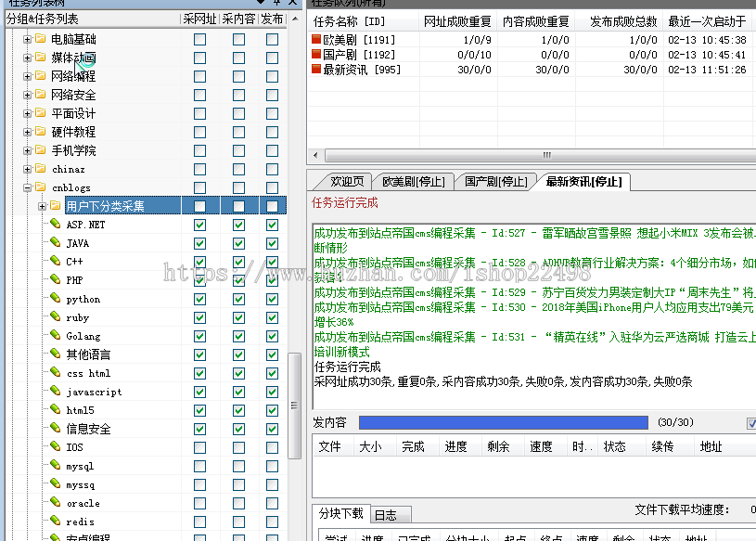Image resolution: width=756 pixels, height=541 pixels.
Task: Click the task icon beside python
Action: pyautogui.click(x=56, y=298)
